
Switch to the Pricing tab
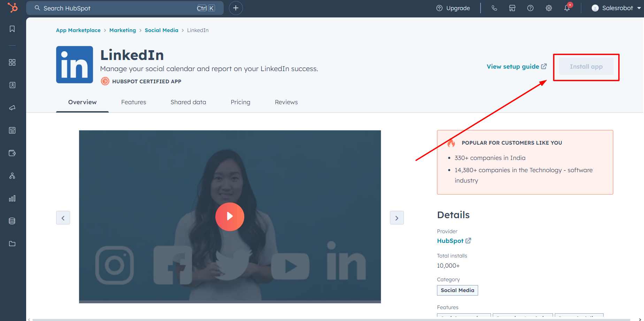click(x=240, y=102)
